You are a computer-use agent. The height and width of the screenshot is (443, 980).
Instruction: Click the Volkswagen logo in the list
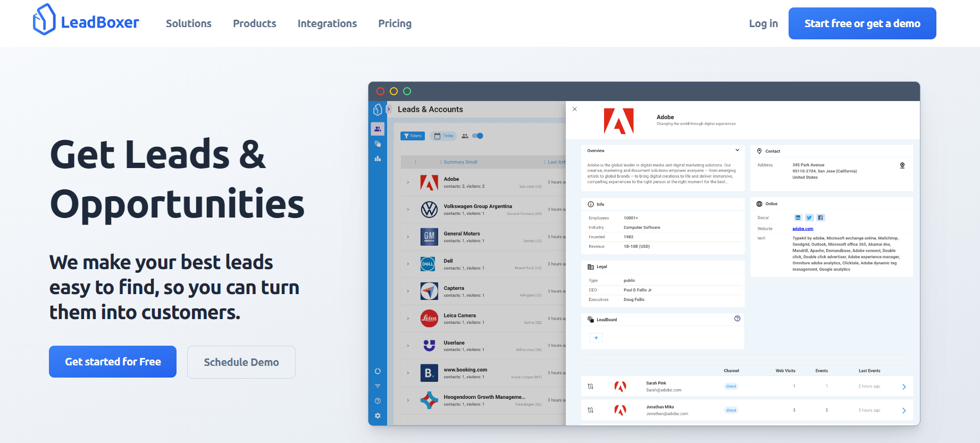pos(429,210)
